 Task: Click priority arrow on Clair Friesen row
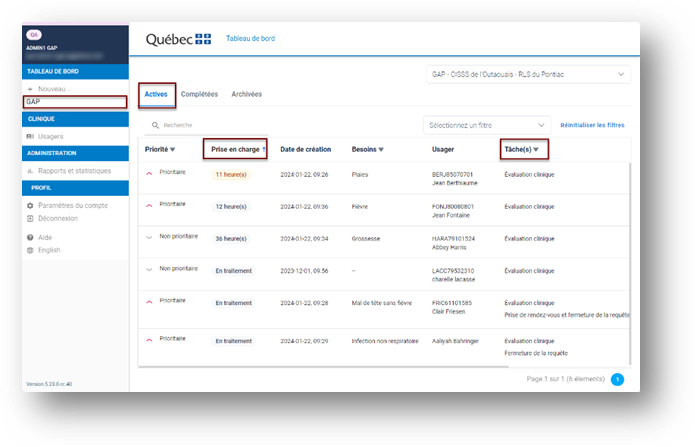coord(149,302)
